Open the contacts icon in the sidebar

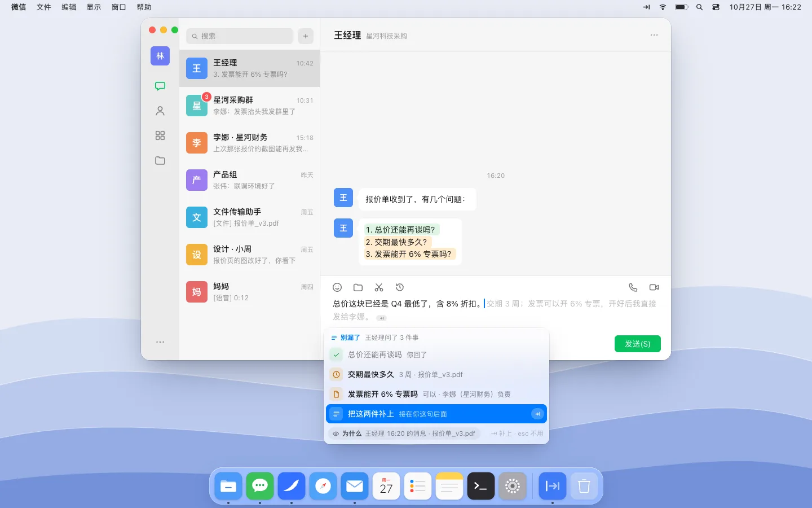pos(160,111)
